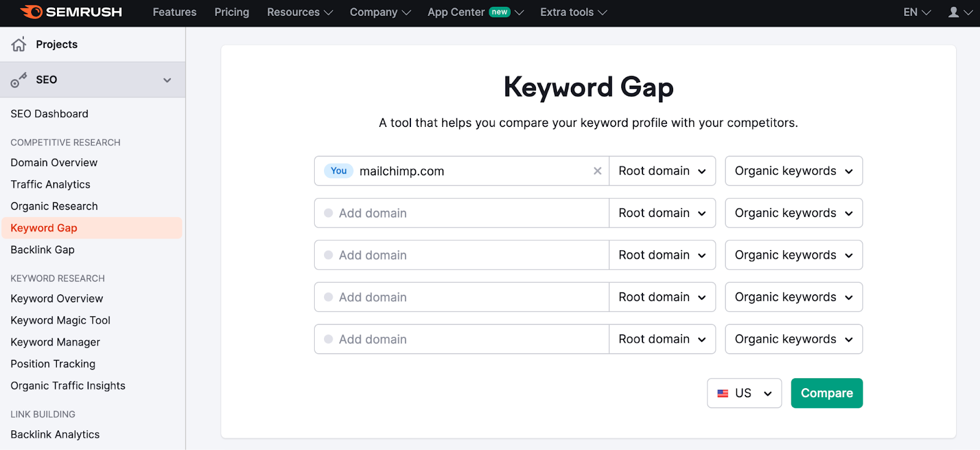Click the mailchimp.com domain field
Viewport: 980px width, 450px height.
[x=462, y=171]
